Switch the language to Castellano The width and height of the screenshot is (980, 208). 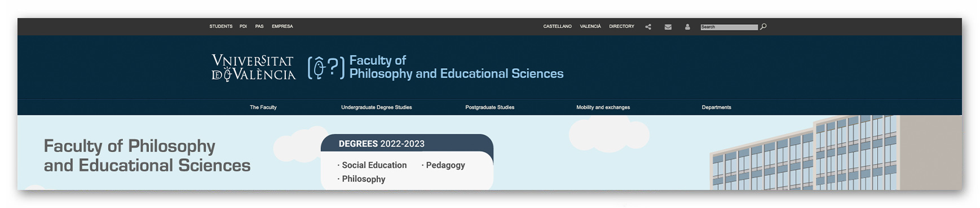(x=558, y=26)
